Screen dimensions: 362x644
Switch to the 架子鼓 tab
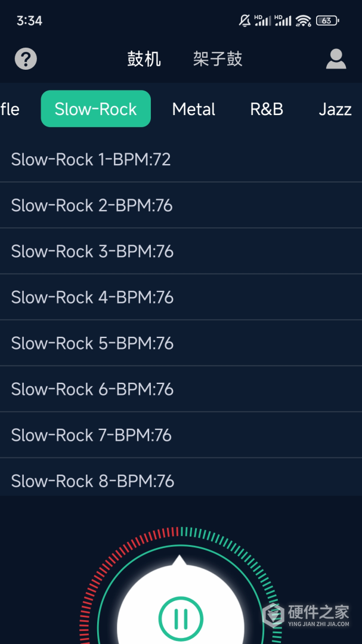[218, 59]
